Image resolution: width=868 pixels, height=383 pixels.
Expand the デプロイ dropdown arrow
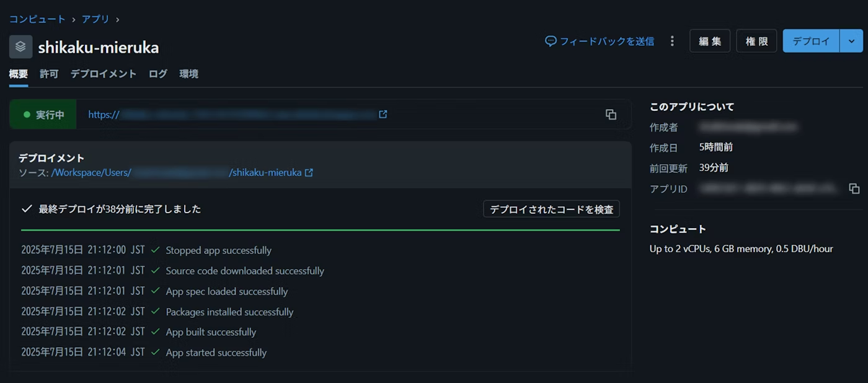(851, 41)
